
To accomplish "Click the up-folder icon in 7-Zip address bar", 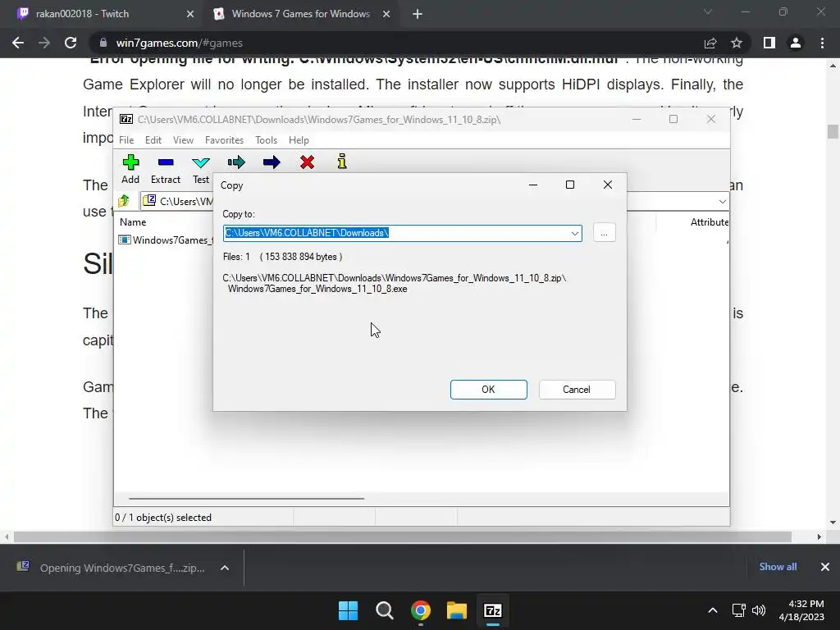I will point(124,201).
